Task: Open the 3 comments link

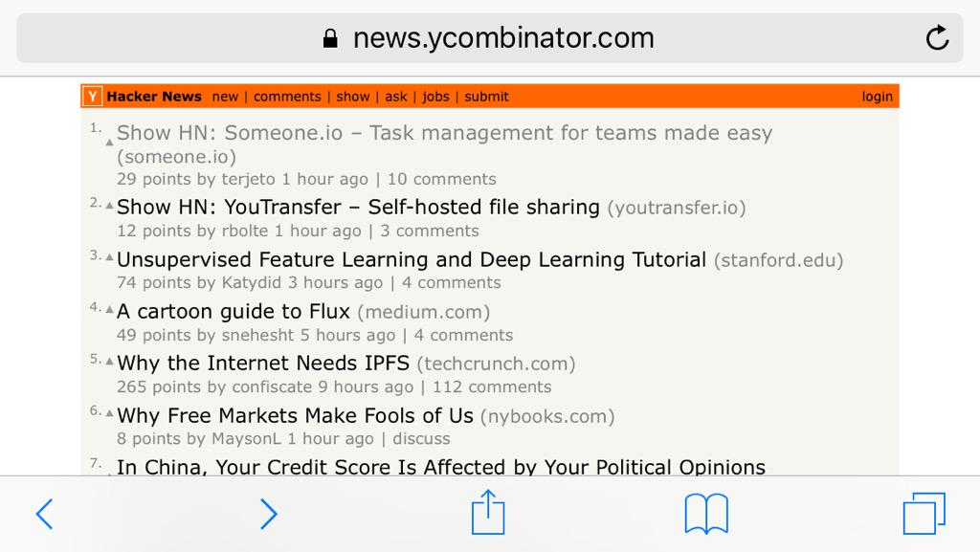Action: pyautogui.click(x=430, y=232)
